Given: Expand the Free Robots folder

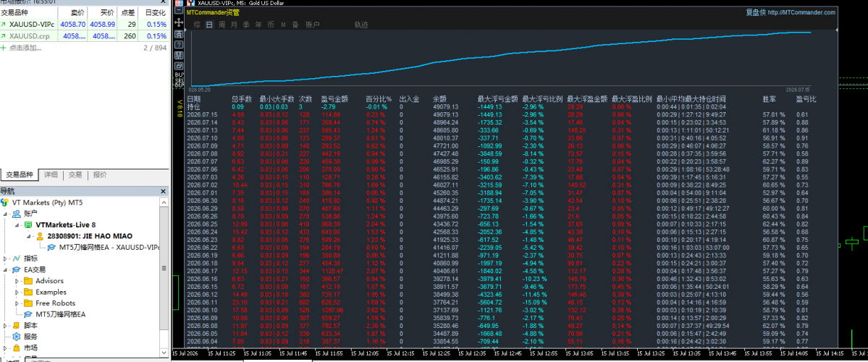Looking at the screenshot, I should click(x=17, y=303).
